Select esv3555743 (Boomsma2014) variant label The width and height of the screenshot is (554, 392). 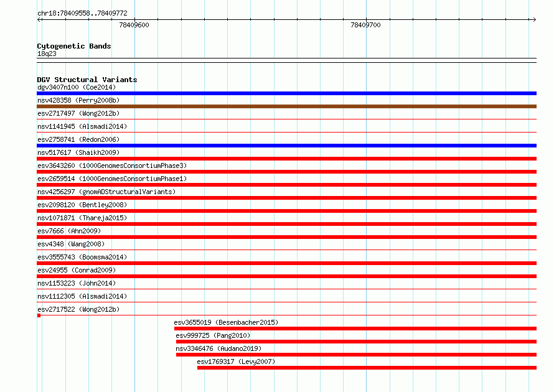pyautogui.click(x=82, y=257)
